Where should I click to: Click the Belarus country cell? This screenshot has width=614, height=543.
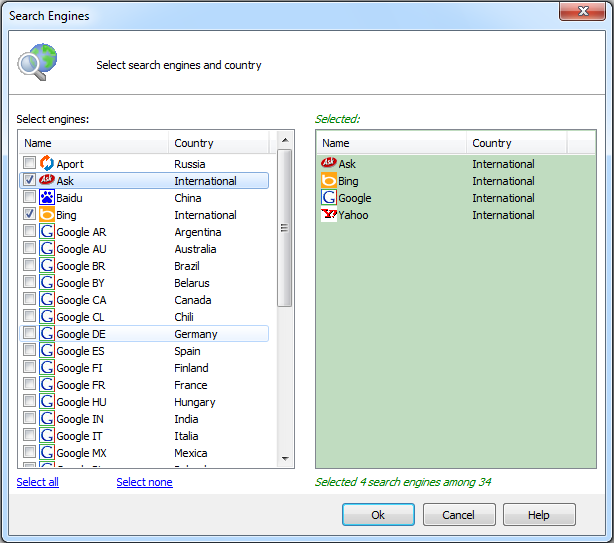(x=192, y=283)
